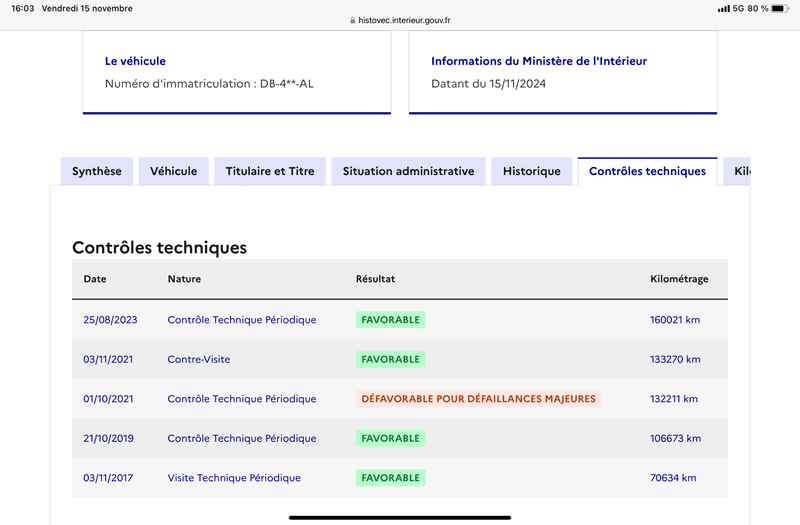Open the Titulaire et Titre tab
Screen dimensions: 800x525
[x=270, y=171]
